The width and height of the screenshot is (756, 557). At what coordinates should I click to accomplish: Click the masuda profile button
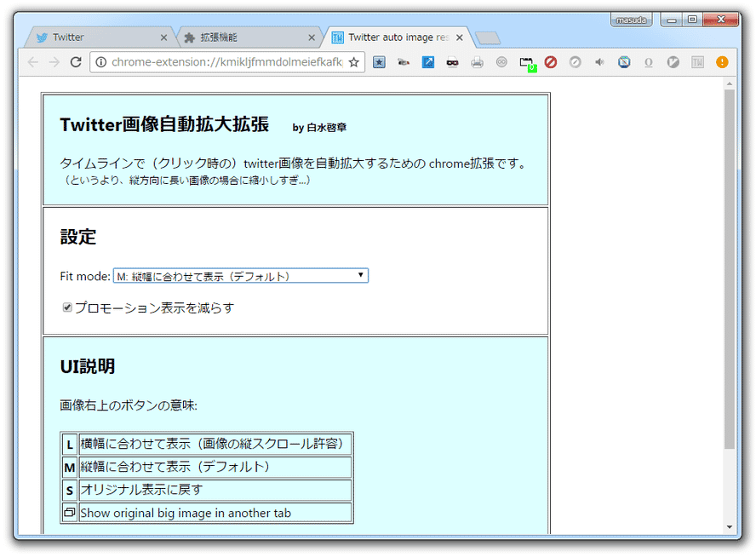tap(631, 20)
